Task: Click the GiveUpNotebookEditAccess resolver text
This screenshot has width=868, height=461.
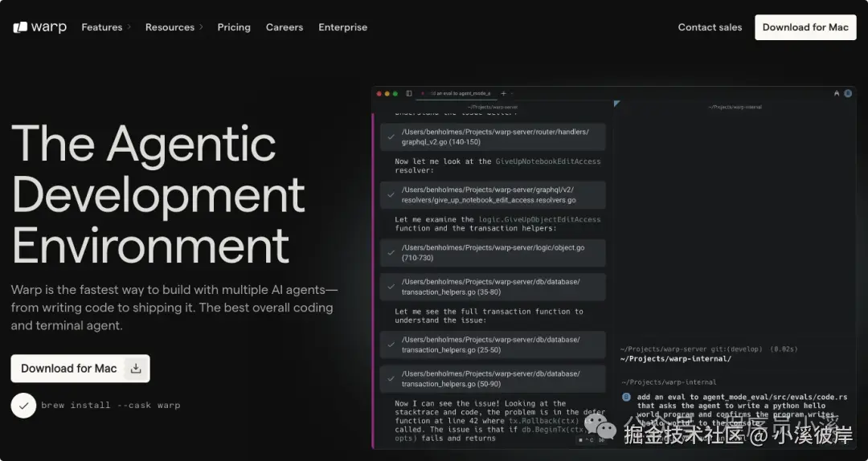Action: pos(548,161)
